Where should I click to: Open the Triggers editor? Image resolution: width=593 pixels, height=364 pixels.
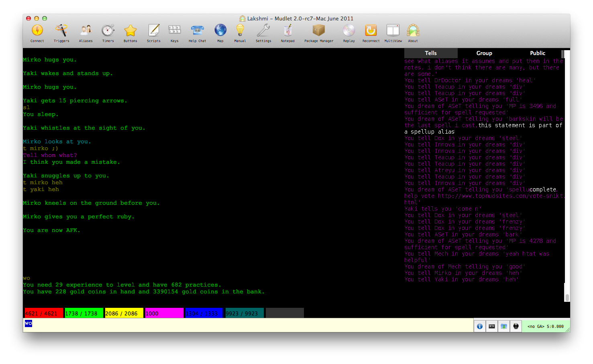click(61, 31)
